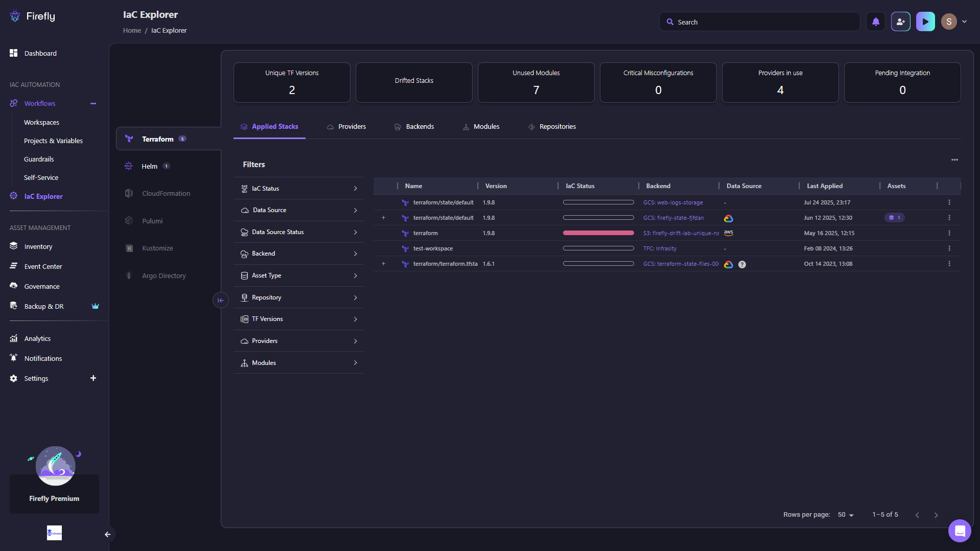Viewport: 980px width, 551px height.
Task: Select IaC Explorer in sidebar
Action: 43,196
